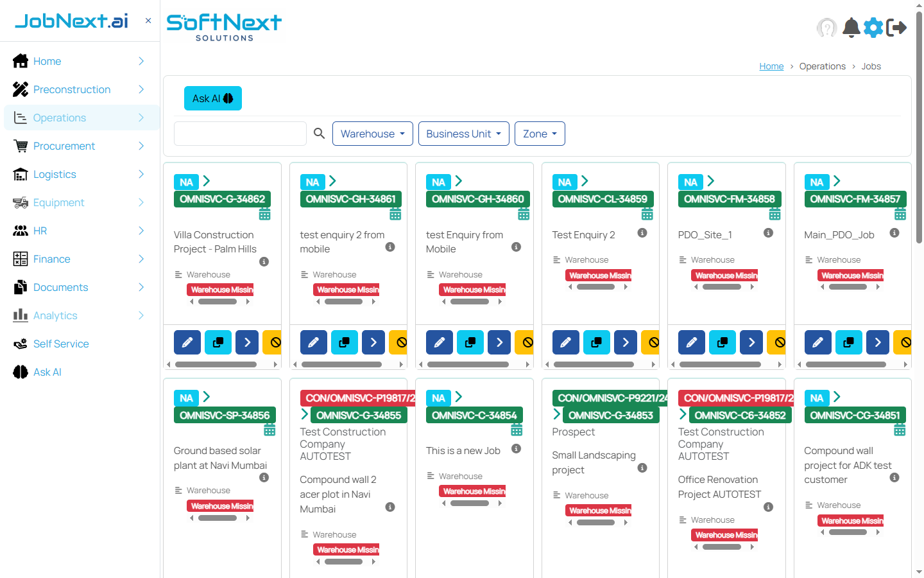Open the Zone dropdown

click(540, 134)
